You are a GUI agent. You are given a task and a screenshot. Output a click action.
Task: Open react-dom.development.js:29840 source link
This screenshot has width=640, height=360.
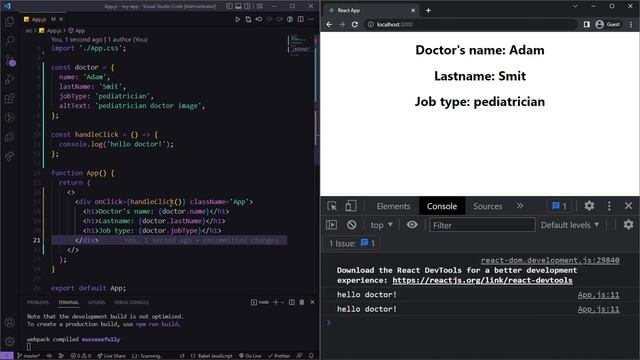pos(550,260)
